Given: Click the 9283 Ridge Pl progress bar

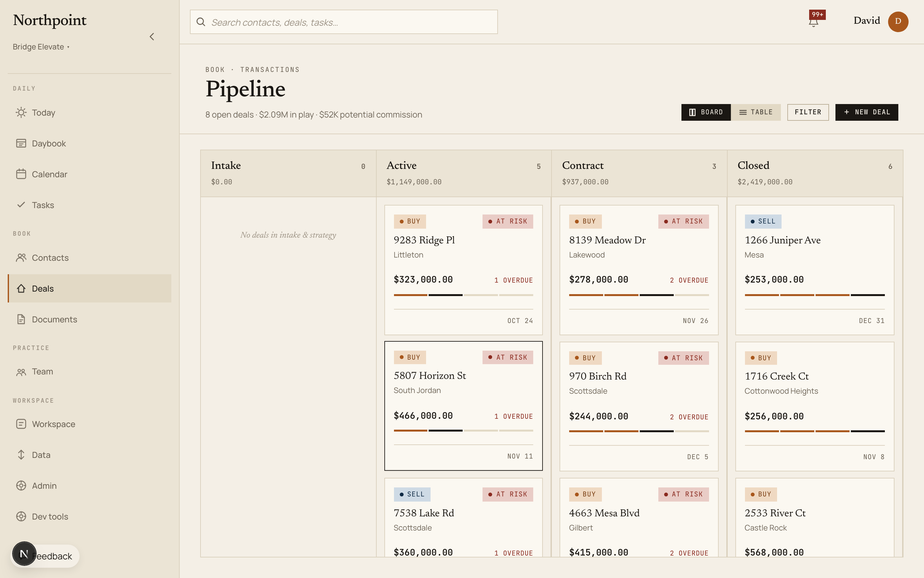Looking at the screenshot, I should click(463, 295).
